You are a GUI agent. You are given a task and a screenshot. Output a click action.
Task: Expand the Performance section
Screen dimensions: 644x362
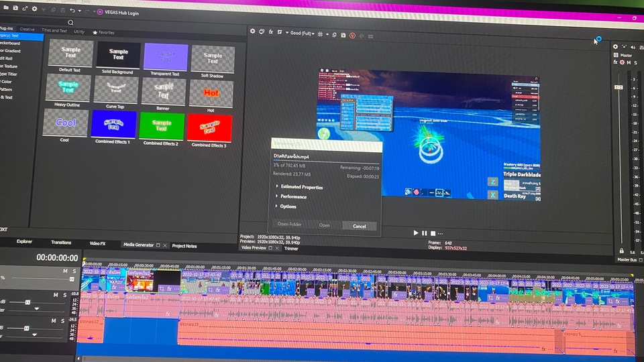point(293,197)
